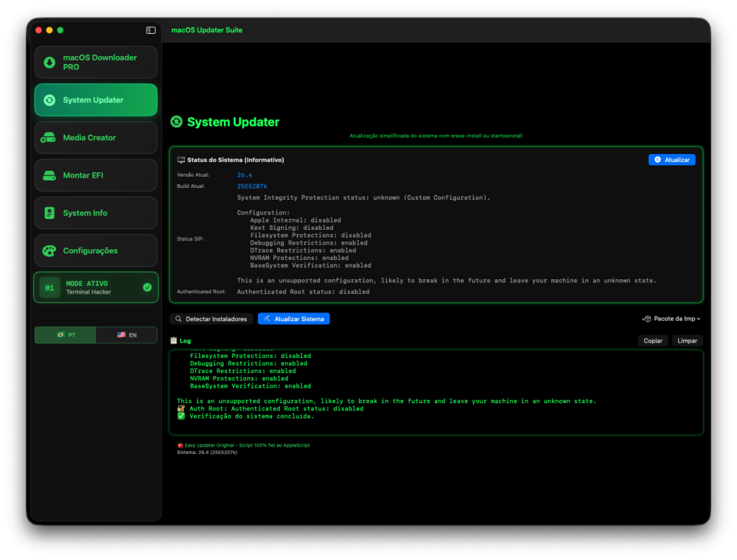Click the lock icon in Auth Root log line
Screen dimensions: 737x560
(181, 408)
